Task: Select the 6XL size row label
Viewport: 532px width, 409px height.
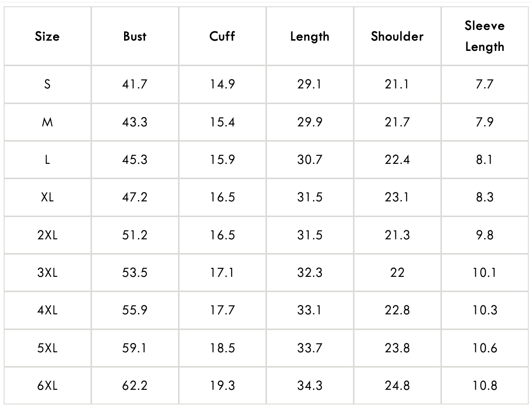Action: click(47, 386)
